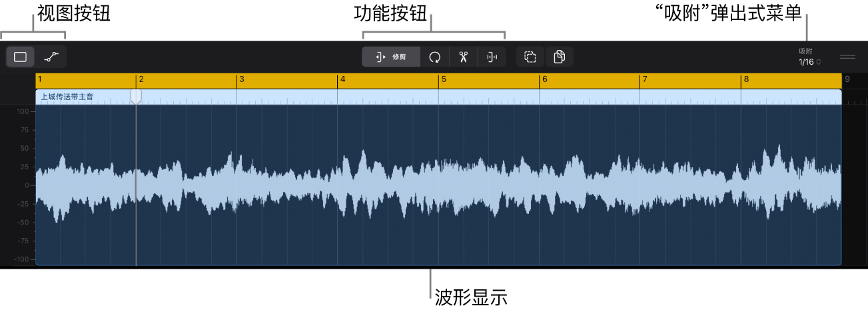Click the copy regions icon

pyautogui.click(x=560, y=57)
